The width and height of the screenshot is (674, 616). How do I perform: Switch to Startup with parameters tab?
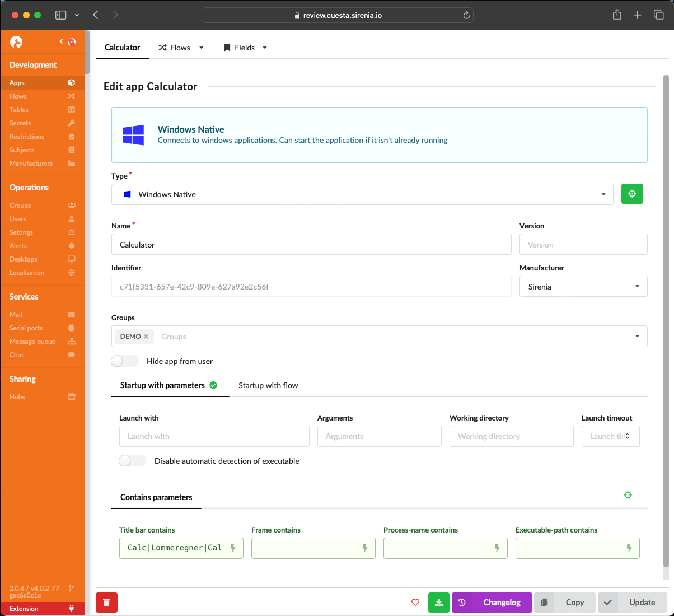170,385
